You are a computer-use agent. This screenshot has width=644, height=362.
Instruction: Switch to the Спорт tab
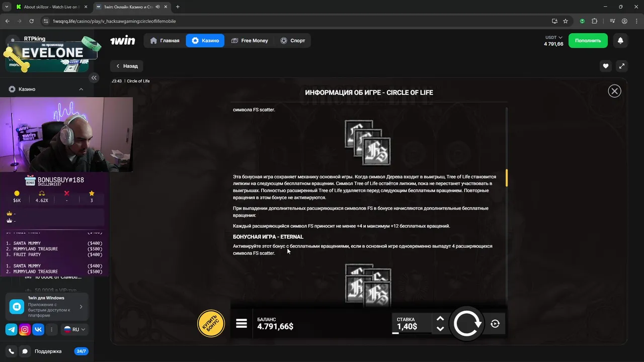[x=292, y=41]
